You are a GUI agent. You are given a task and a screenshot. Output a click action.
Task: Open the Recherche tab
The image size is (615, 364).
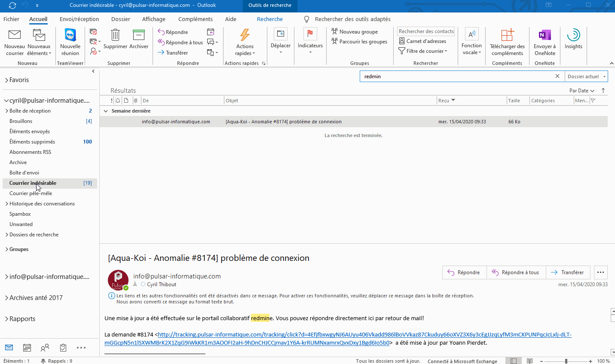coord(270,19)
